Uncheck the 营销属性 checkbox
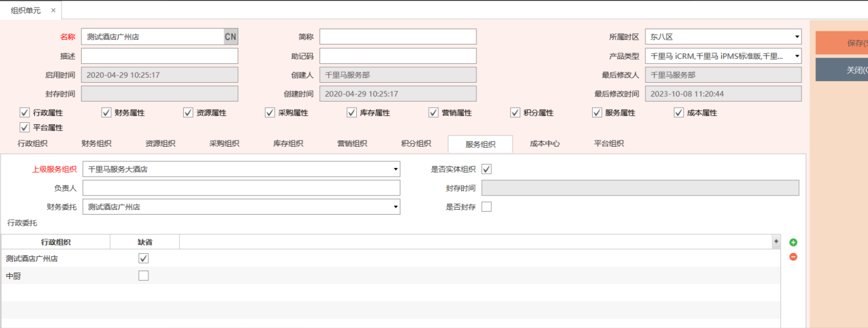868x328 pixels. [x=433, y=113]
